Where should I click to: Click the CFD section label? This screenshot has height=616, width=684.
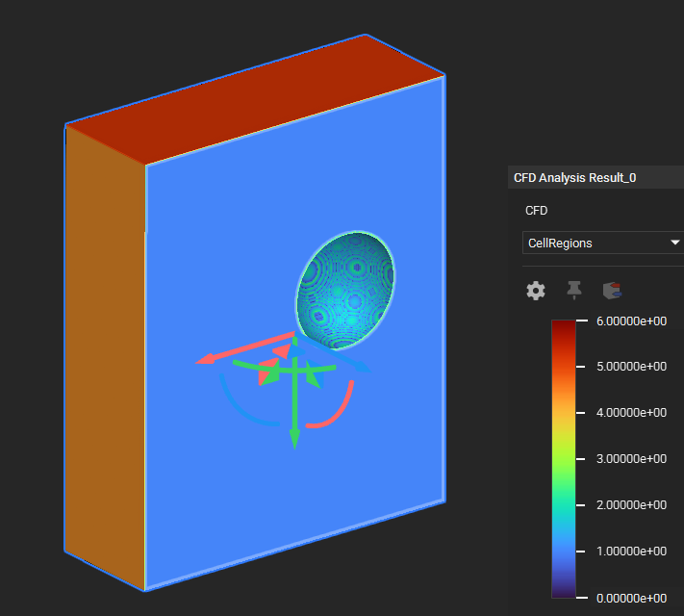click(537, 210)
